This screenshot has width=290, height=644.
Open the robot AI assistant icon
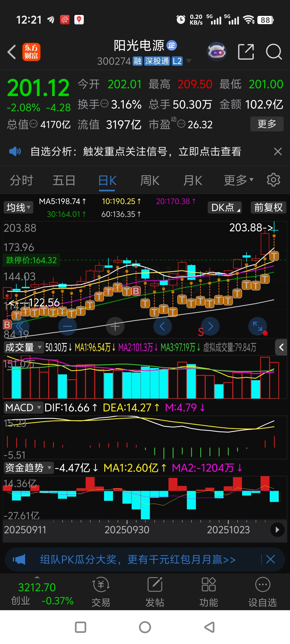(x=216, y=52)
